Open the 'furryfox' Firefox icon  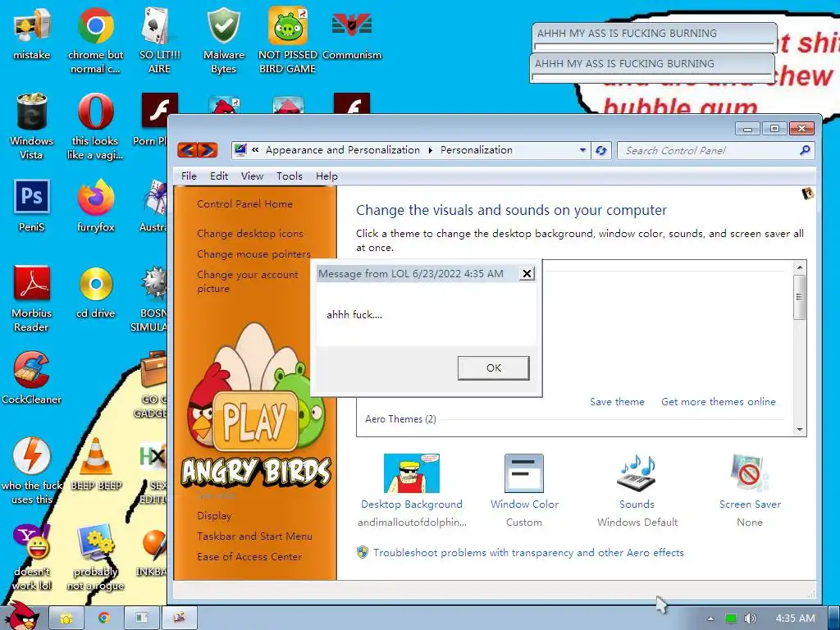coord(95,206)
